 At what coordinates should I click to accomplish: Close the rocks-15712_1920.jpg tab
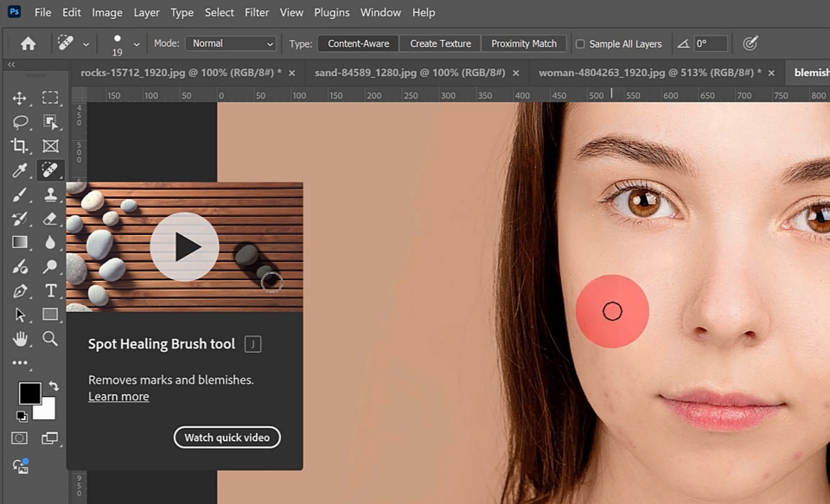291,73
